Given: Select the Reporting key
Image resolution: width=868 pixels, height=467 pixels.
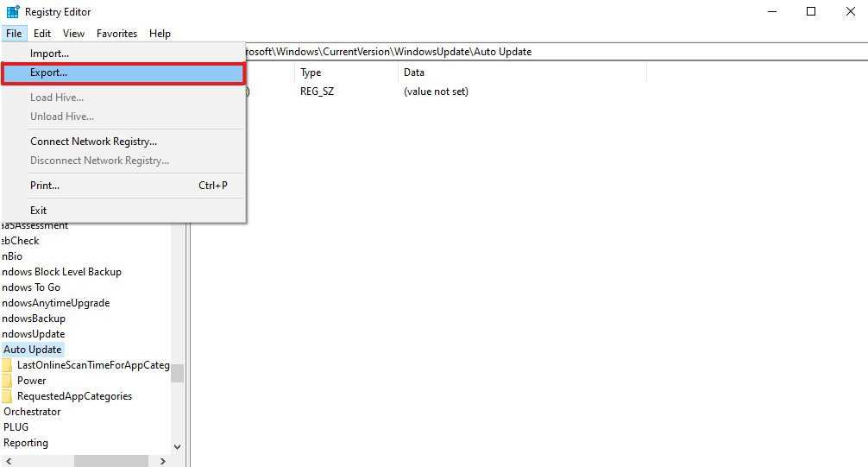Looking at the screenshot, I should (26, 443).
